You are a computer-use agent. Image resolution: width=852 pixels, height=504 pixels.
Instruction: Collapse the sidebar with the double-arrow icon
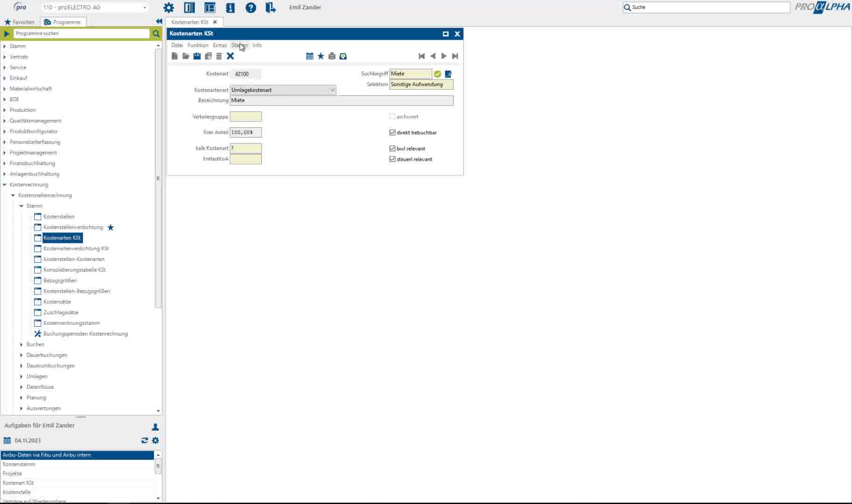coord(159,21)
